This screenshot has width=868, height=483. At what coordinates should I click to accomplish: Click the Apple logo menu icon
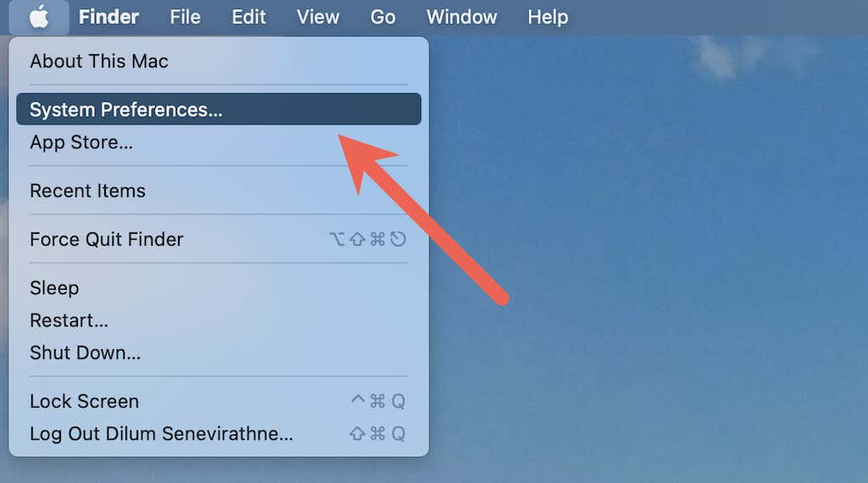[x=39, y=17]
